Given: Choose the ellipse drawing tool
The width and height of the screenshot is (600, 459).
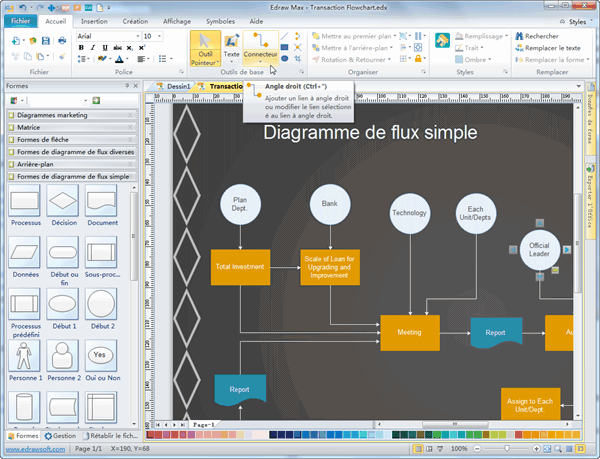Looking at the screenshot, I should pyautogui.click(x=284, y=59).
